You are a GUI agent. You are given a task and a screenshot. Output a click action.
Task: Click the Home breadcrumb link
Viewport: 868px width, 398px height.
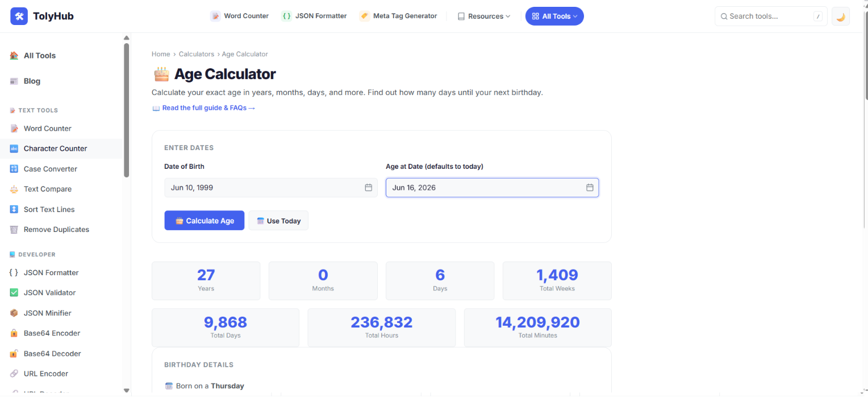161,54
